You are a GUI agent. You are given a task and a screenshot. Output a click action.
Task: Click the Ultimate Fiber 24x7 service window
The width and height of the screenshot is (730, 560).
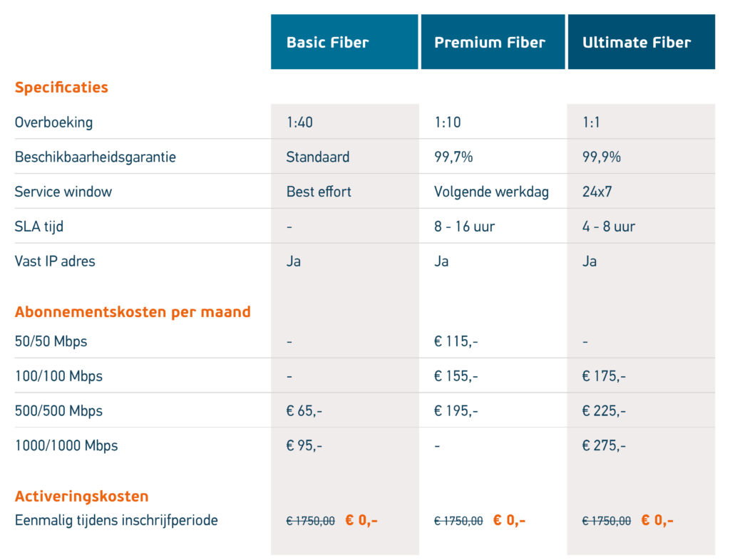click(x=597, y=192)
